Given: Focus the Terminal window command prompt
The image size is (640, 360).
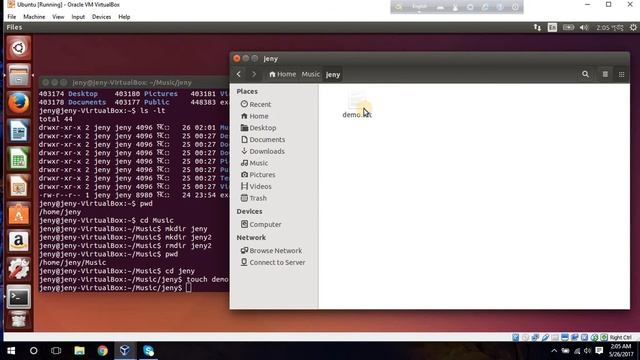Looking at the screenshot, I should pyautogui.click(x=189, y=288).
